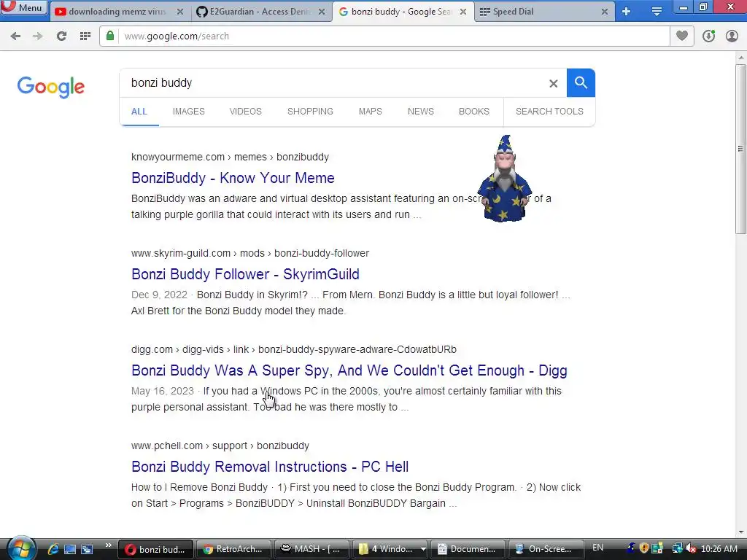Clear the search query with X
Image resolution: width=747 pixels, height=560 pixels.
[x=553, y=83]
